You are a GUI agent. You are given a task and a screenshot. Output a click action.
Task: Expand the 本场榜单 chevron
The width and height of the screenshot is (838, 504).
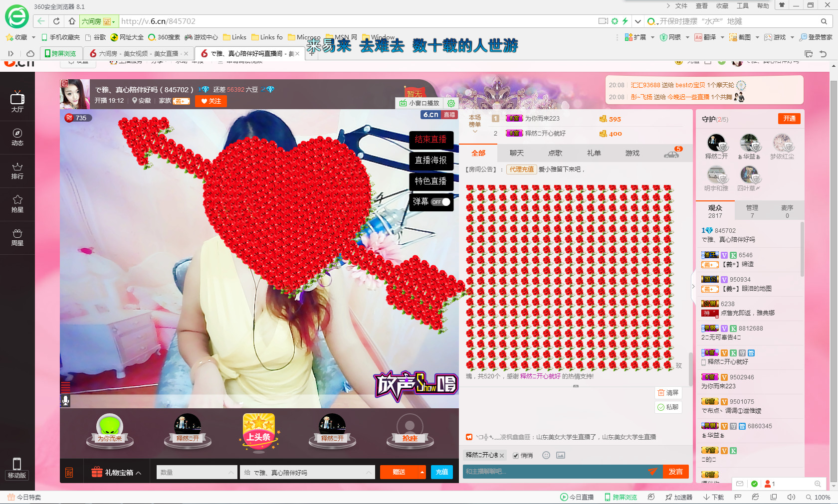[475, 132]
